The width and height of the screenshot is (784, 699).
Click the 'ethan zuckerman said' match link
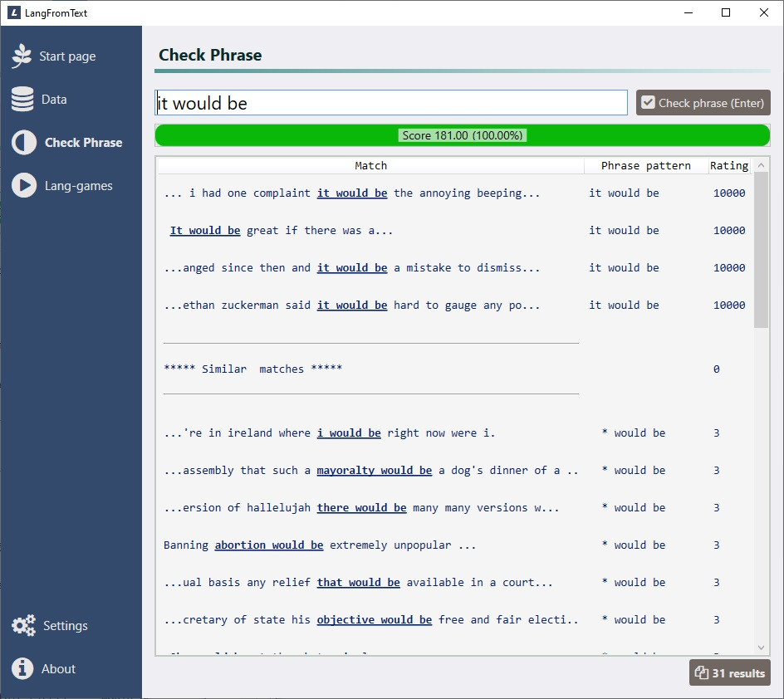(x=352, y=306)
